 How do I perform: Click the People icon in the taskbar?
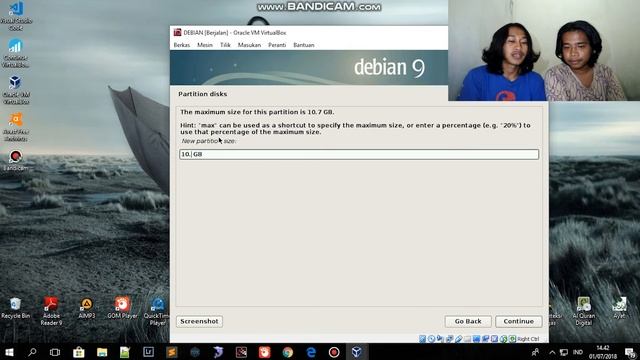(x=536, y=352)
